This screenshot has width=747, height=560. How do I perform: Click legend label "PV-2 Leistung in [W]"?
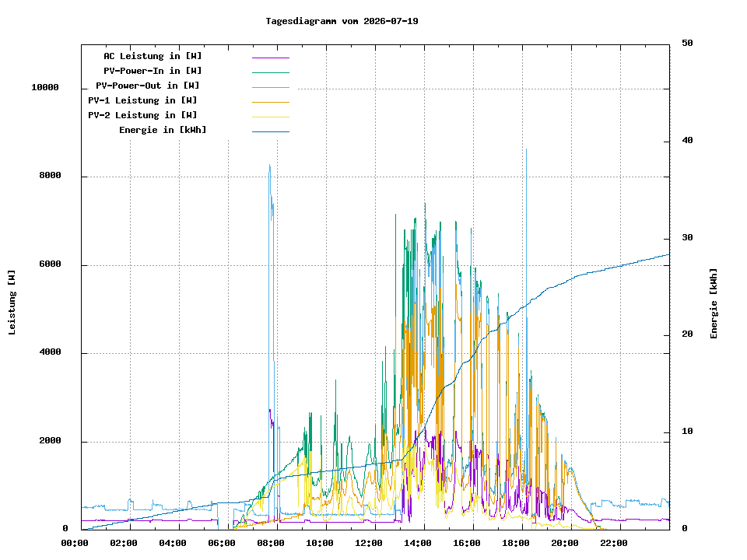[142, 115]
